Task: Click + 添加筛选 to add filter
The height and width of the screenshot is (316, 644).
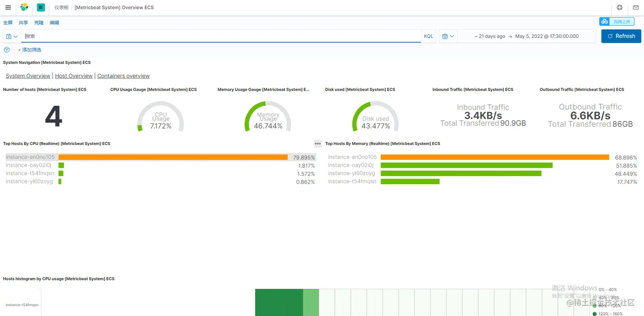Action: tap(29, 50)
